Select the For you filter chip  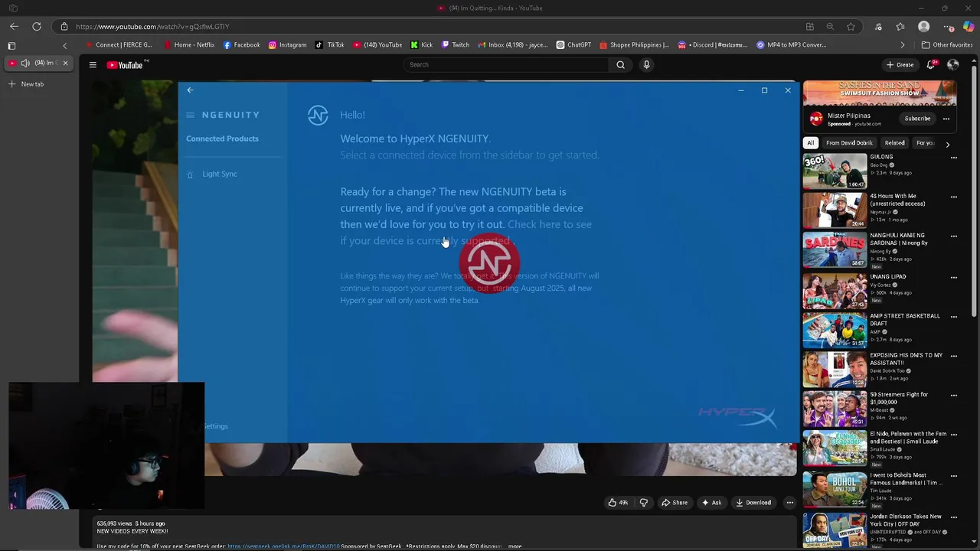[925, 143]
